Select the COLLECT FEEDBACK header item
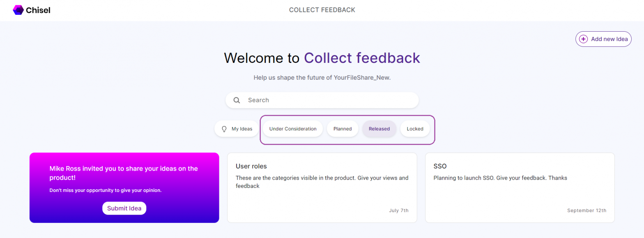Viewport: 644px width, 238px height. [x=322, y=9]
